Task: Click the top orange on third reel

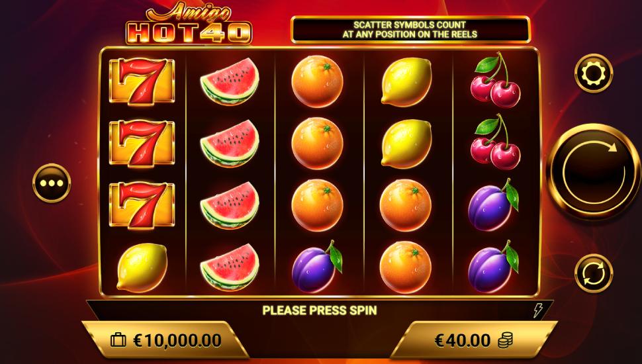Action: pos(317,81)
